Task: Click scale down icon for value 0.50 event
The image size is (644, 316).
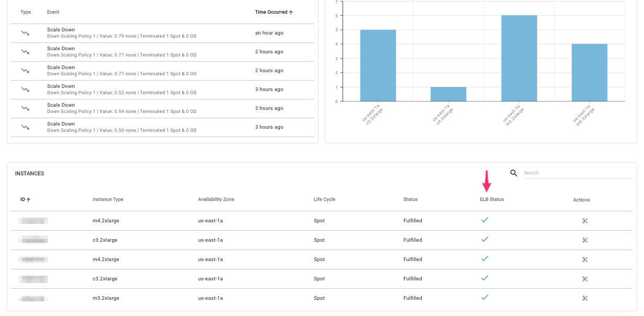Action: coord(25,127)
